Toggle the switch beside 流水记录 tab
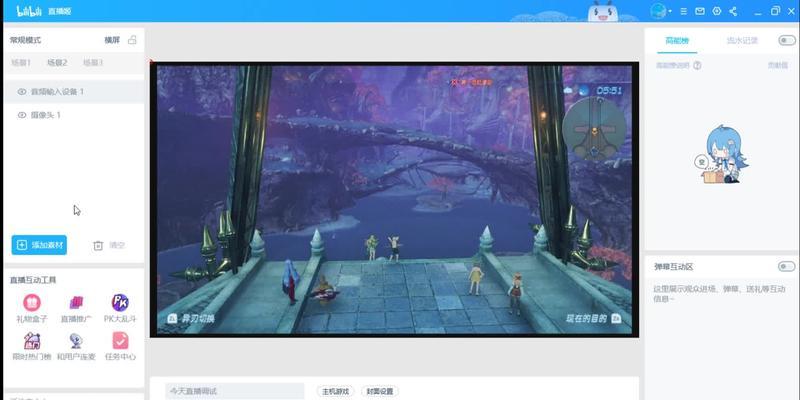The width and height of the screenshot is (800, 400). coord(787,40)
